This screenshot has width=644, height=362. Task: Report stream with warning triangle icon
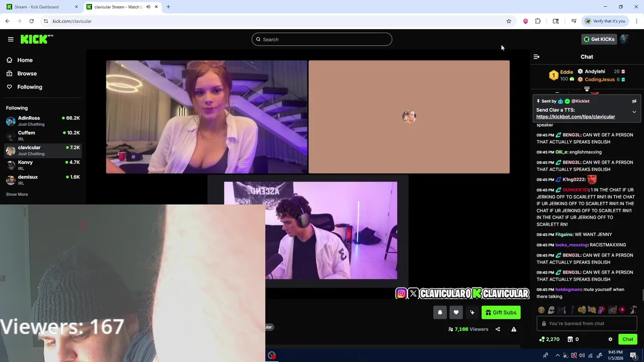click(514, 329)
